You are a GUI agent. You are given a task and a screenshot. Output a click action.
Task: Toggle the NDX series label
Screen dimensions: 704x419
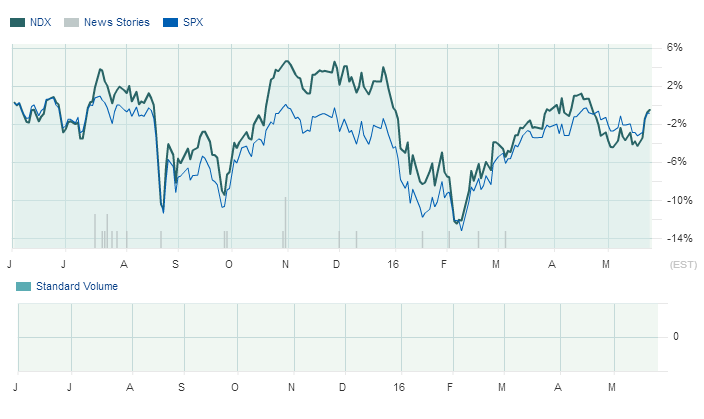click(x=41, y=22)
